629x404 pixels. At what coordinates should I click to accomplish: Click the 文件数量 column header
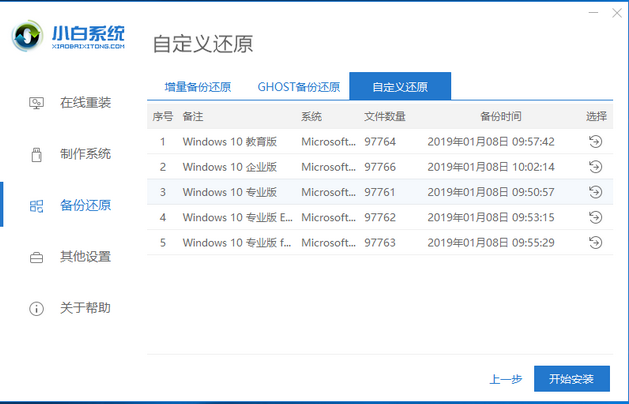click(385, 117)
